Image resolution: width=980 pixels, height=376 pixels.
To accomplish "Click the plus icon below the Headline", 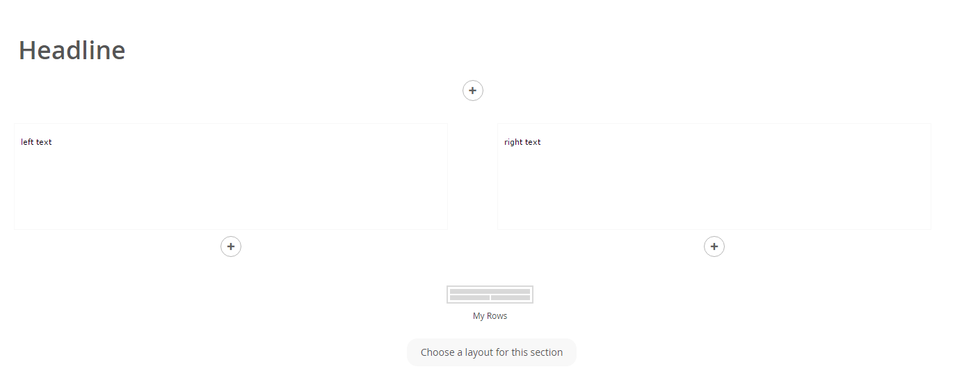I will coord(473,91).
